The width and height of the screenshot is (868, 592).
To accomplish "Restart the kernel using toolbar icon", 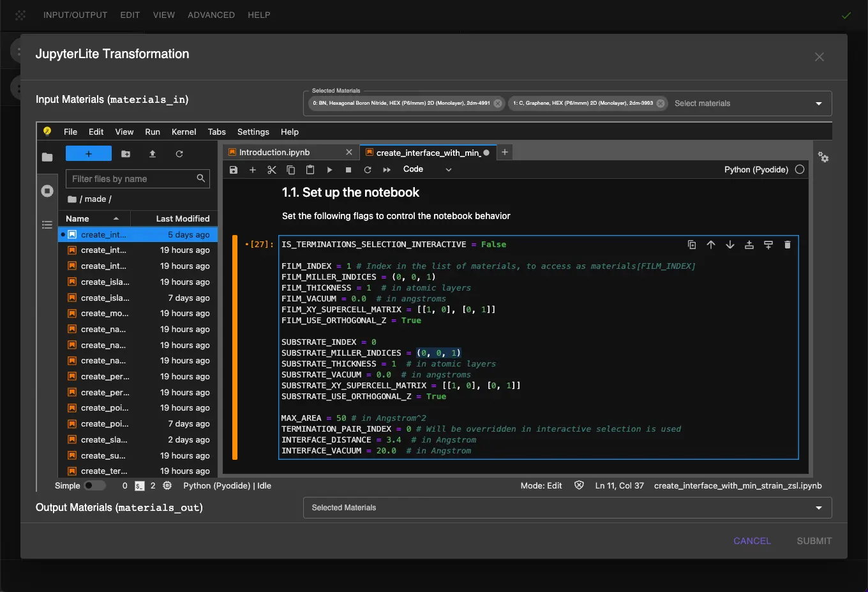I will click(x=368, y=170).
